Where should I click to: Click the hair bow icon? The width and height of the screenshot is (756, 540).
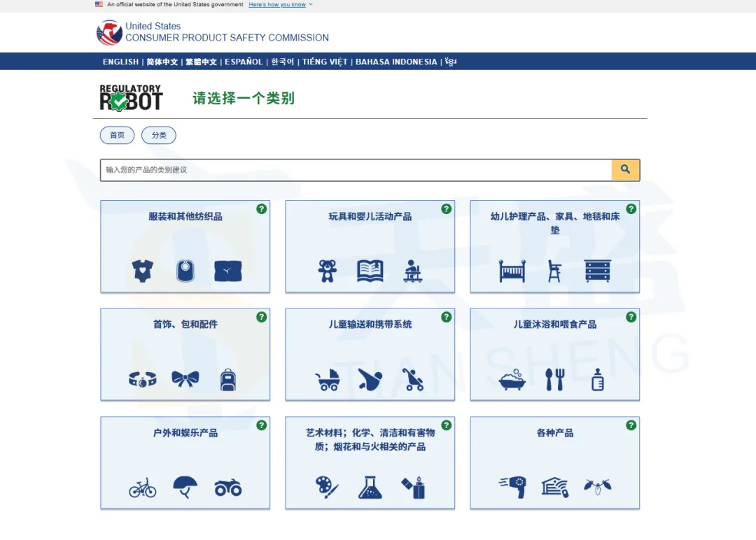tap(185, 379)
